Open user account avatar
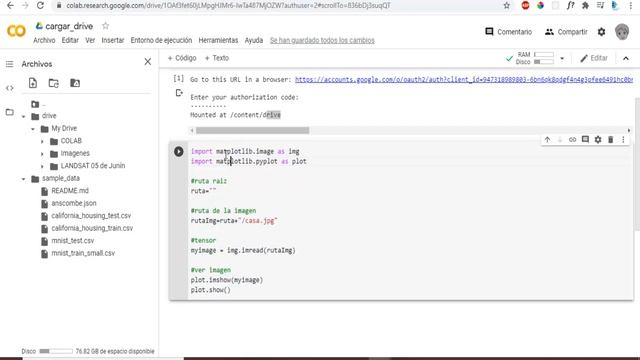This screenshot has height=360, width=640. [622, 31]
